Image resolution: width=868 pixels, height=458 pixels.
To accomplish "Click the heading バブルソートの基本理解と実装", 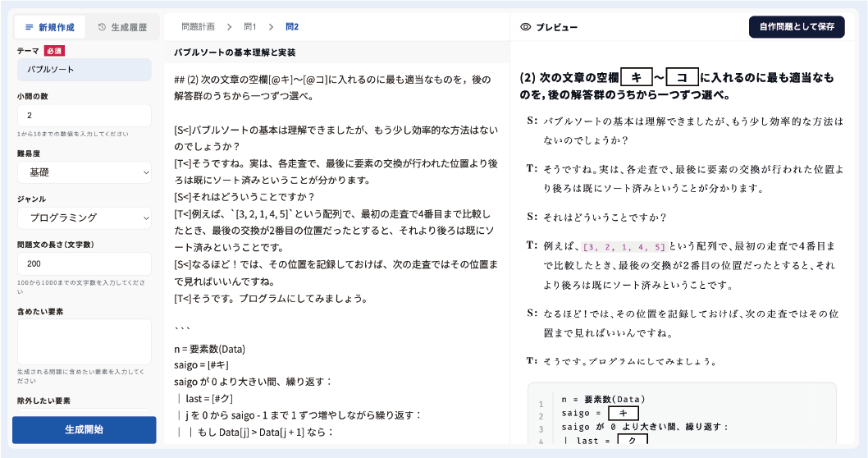I will pos(235,53).
